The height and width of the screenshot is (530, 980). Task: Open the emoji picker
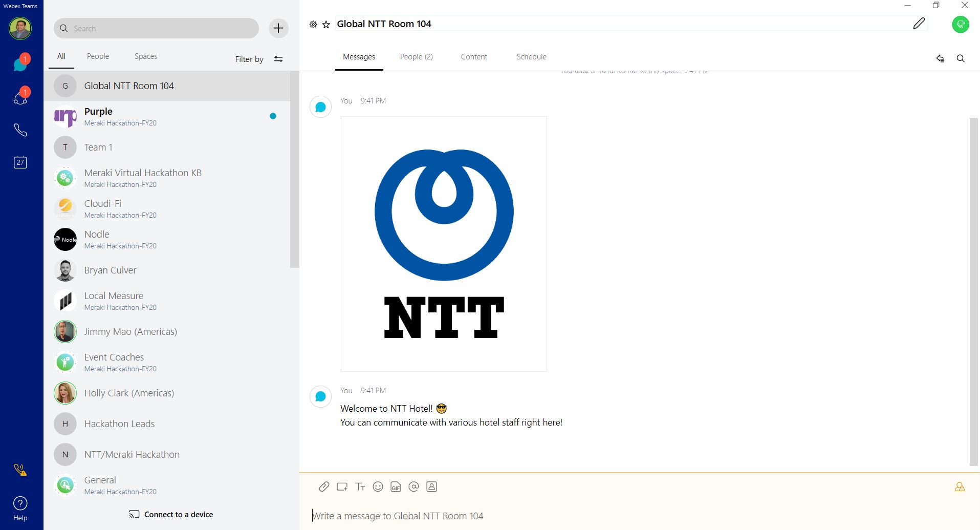378,487
